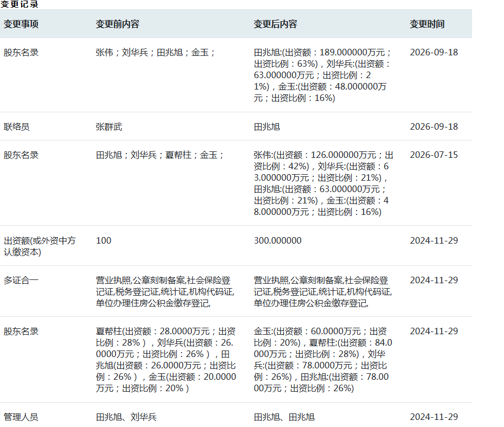
Task: Select the 变更后内容 column header
Action: [275, 24]
